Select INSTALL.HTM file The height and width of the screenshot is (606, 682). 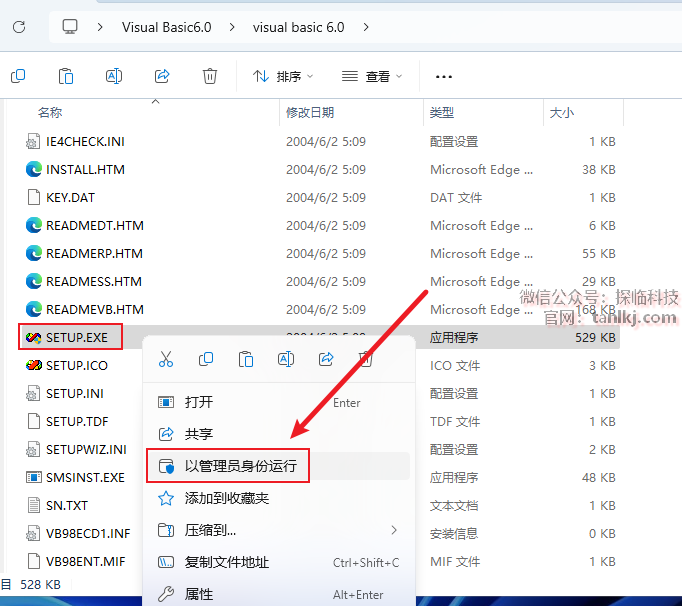pos(85,169)
